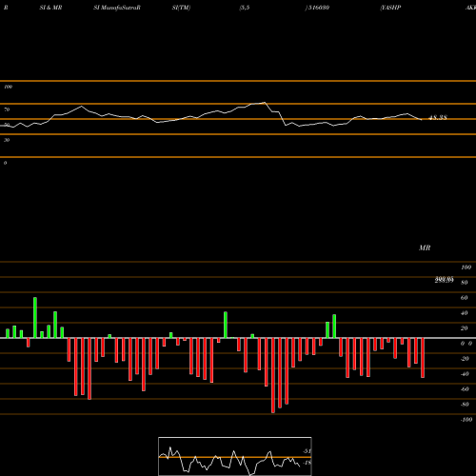Click the "-40" tick on MR axis
476x476 pixels.
(465, 374)
